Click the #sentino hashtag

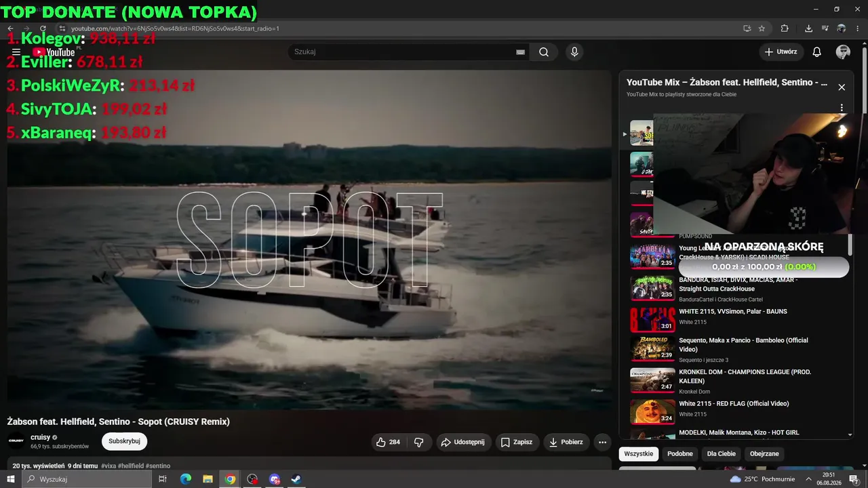(157, 466)
